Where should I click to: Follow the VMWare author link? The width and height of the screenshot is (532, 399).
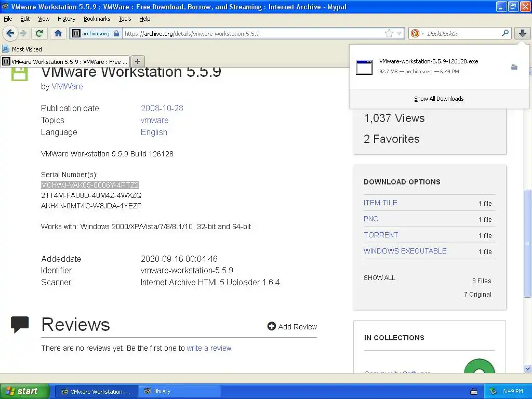[x=67, y=87]
